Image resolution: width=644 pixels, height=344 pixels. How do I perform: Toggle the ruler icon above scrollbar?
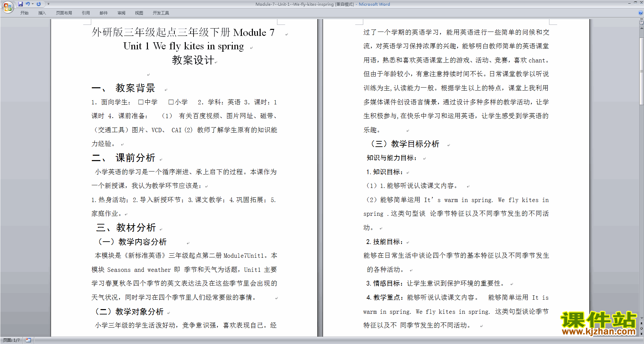click(x=642, y=23)
